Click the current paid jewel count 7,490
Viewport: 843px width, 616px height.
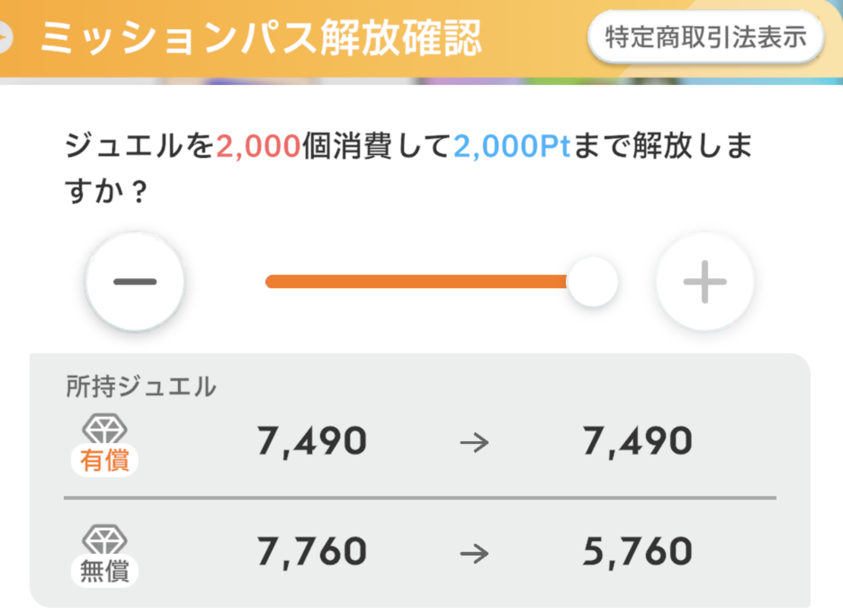(x=311, y=442)
